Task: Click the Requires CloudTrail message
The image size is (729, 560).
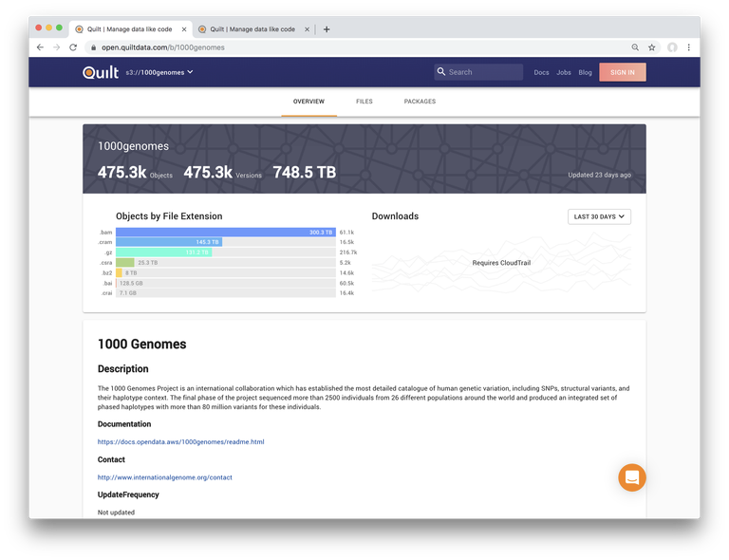Action: pyautogui.click(x=501, y=263)
